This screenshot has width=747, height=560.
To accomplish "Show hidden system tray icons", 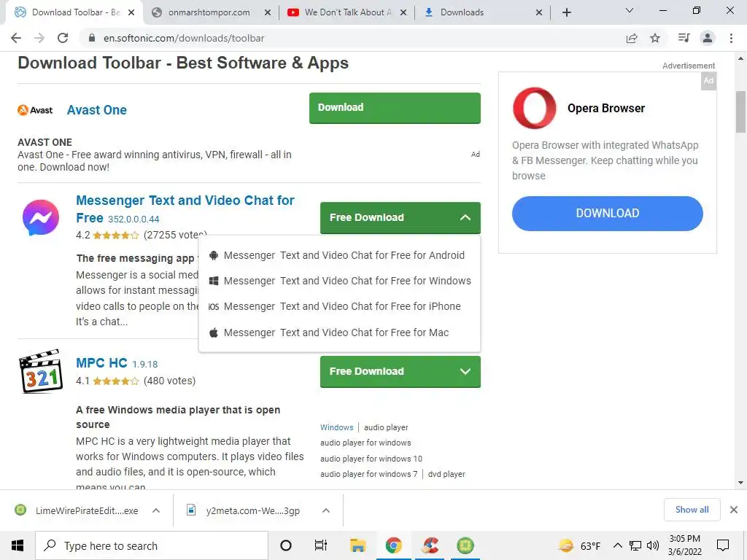I will (x=617, y=545).
